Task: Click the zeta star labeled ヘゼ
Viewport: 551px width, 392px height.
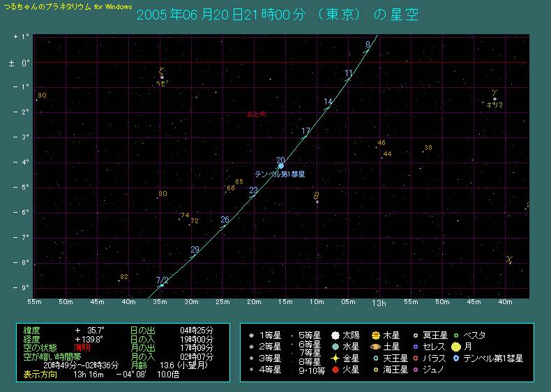Action: [162, 77]
